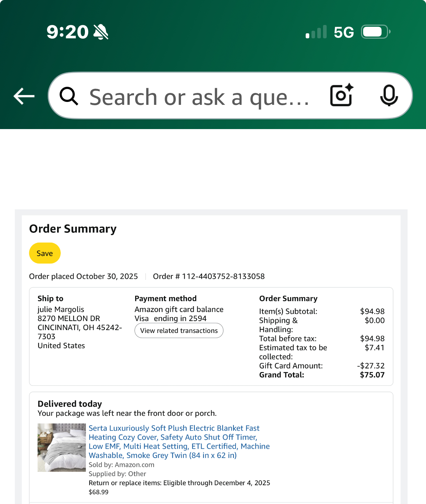426x504 pixels.
Task: Tap the Delivered today heading
Action: pos(70,404)
